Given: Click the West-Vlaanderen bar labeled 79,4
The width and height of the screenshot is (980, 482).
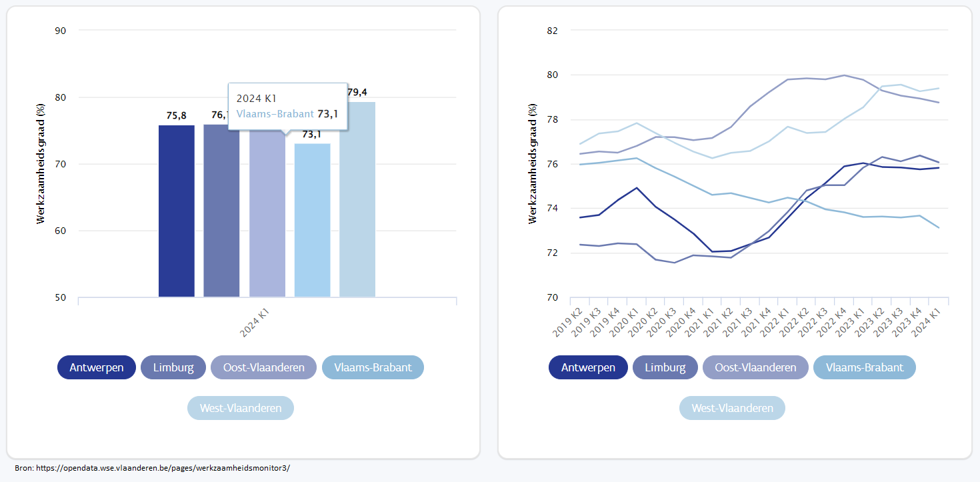Looking at the screenshot, I should coord(357,200).
